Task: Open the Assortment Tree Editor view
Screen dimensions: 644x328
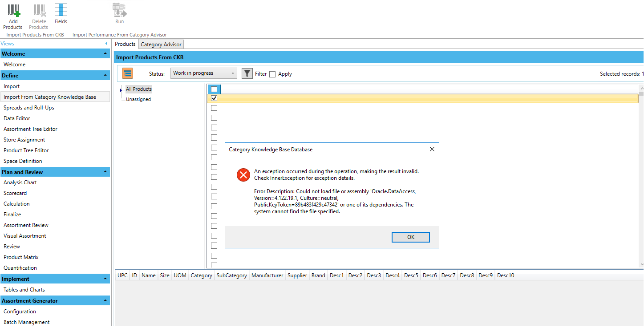Action: 30,129
